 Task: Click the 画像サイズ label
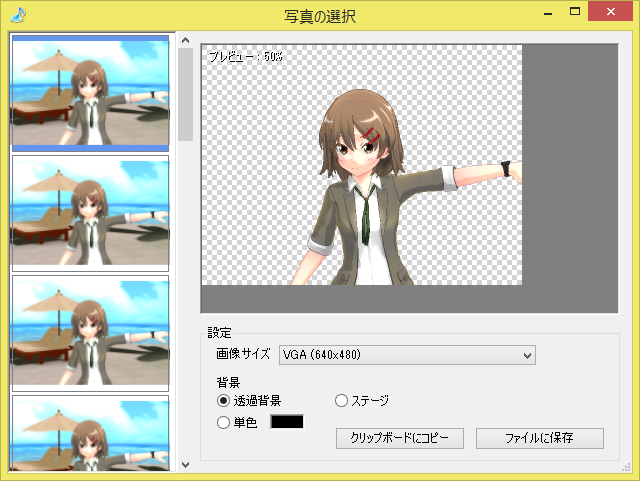tap(243, 354)
